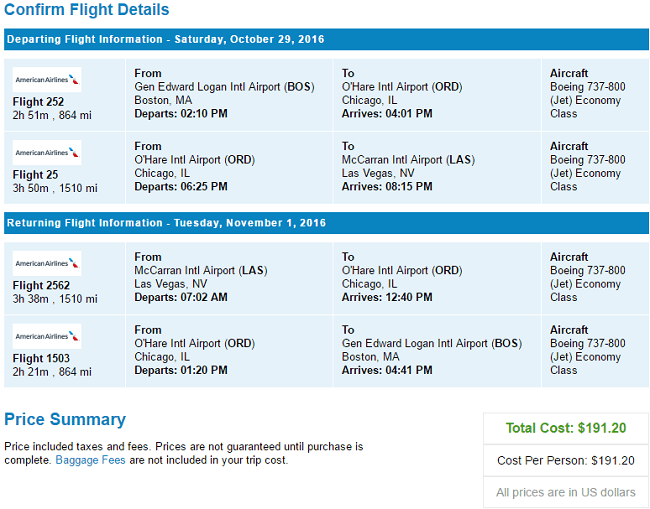This screenshot has height=509, width=650.
Task: Click the All prices in US dollars note
Action: pyautogui.click(x=566, y=492)
